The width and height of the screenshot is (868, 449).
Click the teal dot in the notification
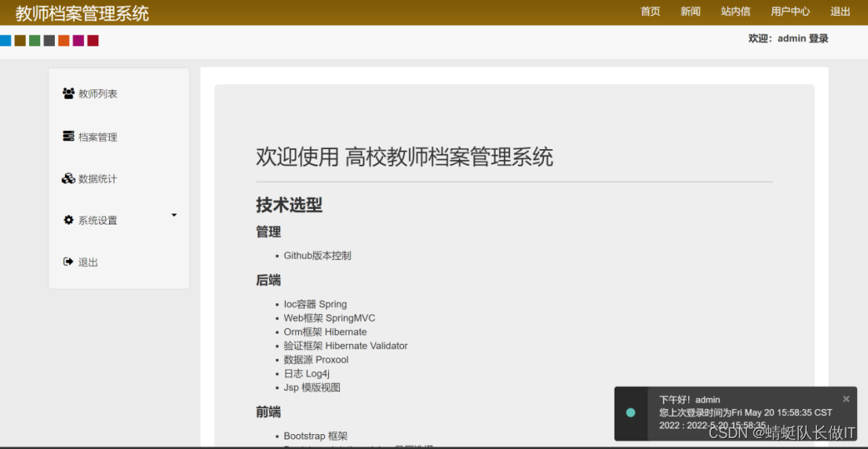click(630, 412)
